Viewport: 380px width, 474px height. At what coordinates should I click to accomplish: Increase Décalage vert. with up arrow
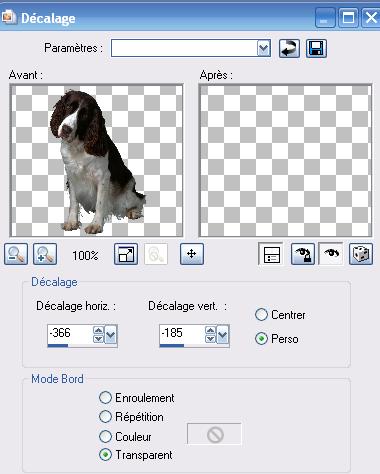(x=210, y=330)
